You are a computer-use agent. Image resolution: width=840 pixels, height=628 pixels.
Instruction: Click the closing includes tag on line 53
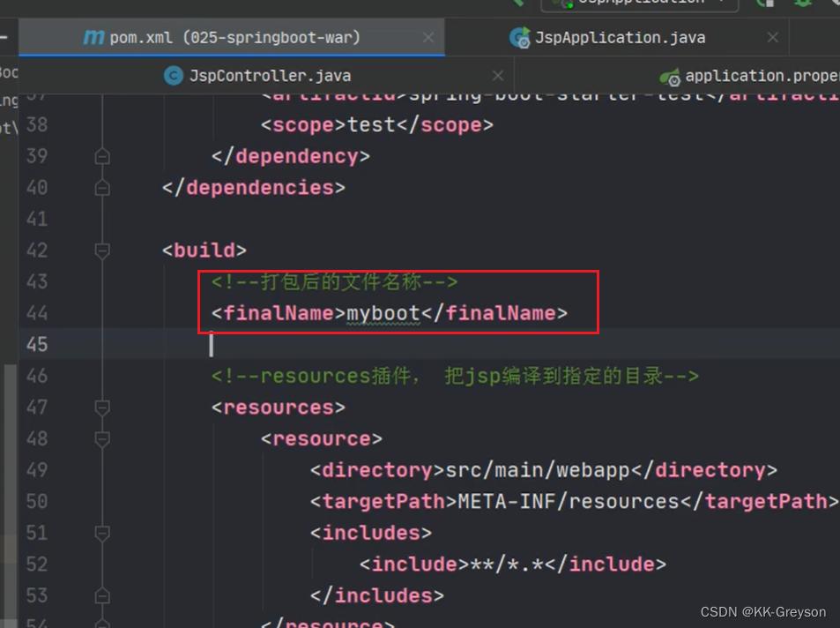click(x=377, y=596)
